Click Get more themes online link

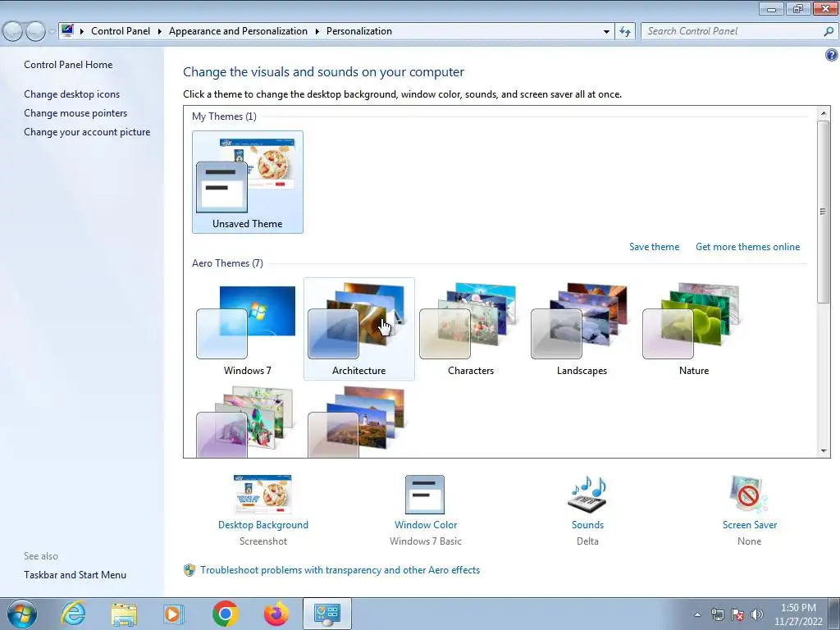(747, 247)
